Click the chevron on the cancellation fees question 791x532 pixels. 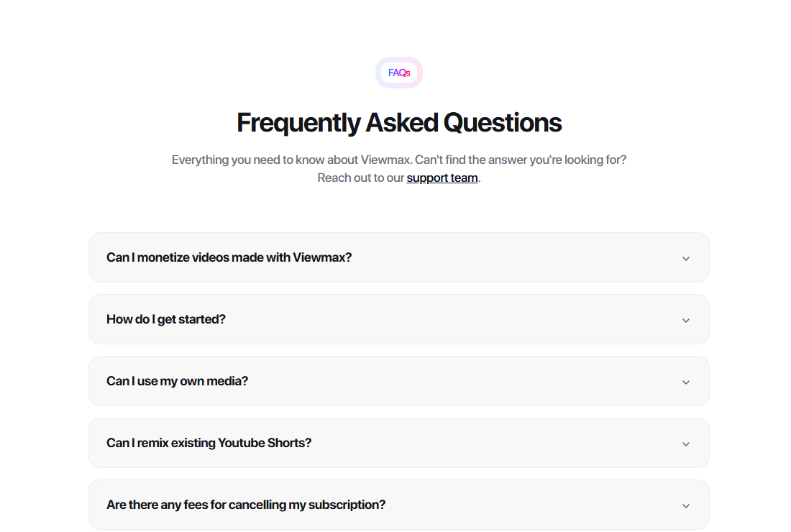(686, 505)
